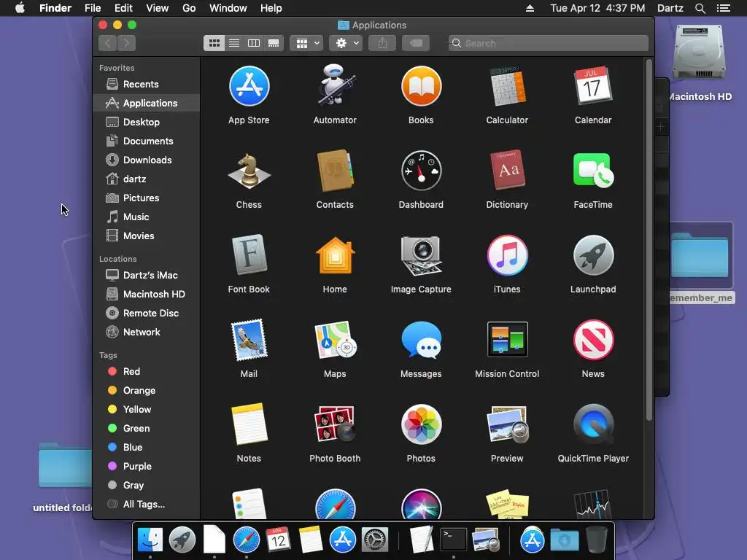Open the File menu
The width and height of the screenshot is (747, 560).
(93, 8)
